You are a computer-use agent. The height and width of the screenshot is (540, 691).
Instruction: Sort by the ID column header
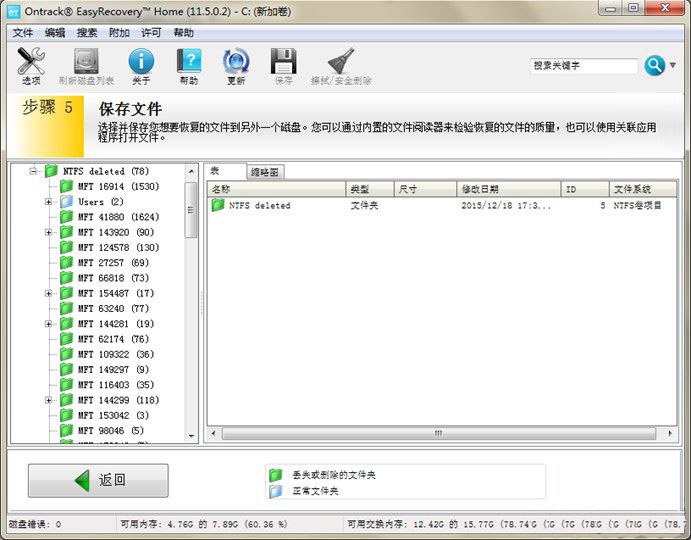coord(585,189)
